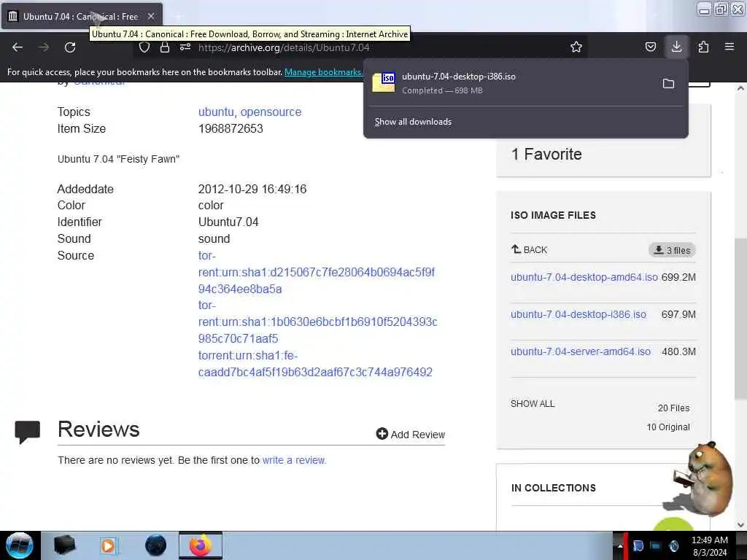
Task: Open the first torrent sha1:d215067c source link
Action: 317,273
